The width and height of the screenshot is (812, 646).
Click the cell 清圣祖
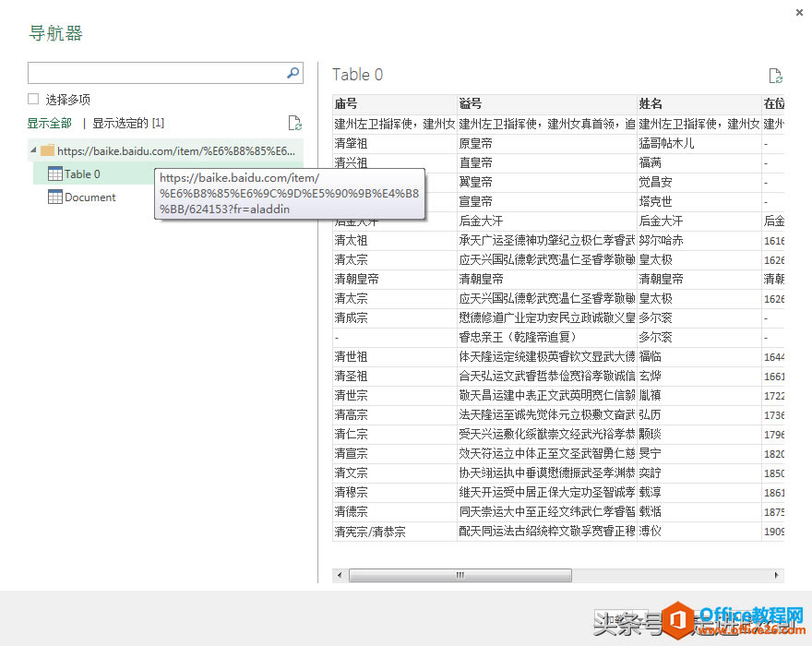click(x=395, y=377)
